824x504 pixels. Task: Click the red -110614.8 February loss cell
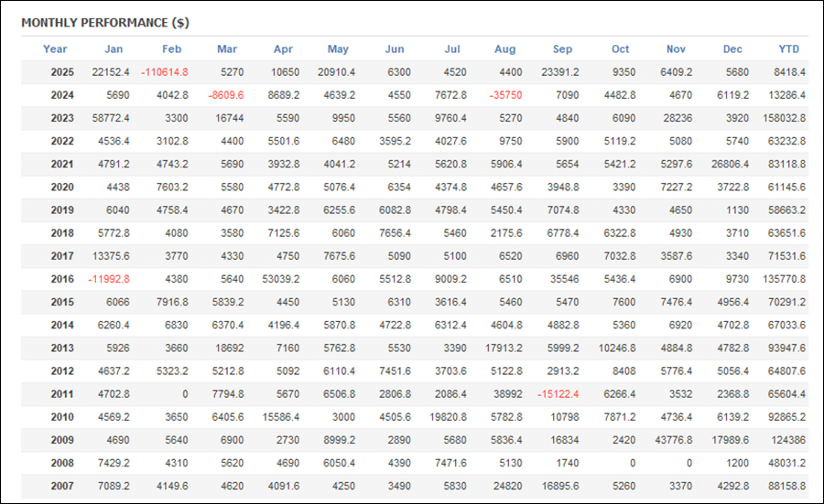coord(165,72)
